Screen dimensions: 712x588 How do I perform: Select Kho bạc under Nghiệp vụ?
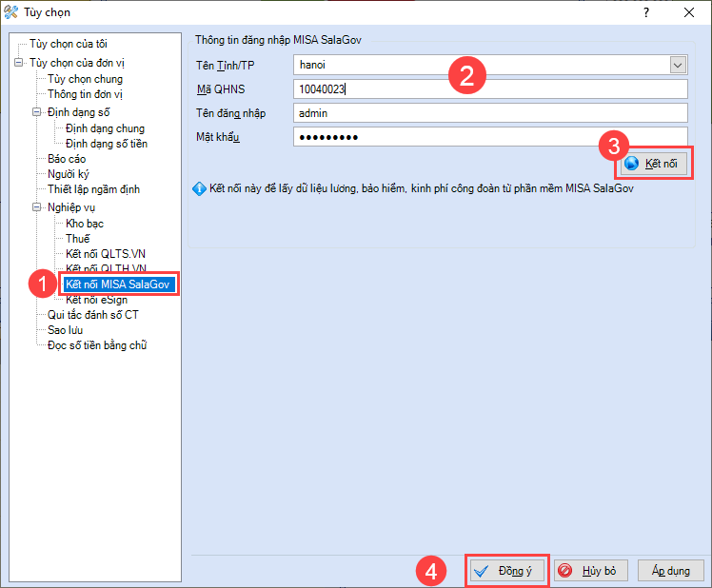[x=85, y=224]
